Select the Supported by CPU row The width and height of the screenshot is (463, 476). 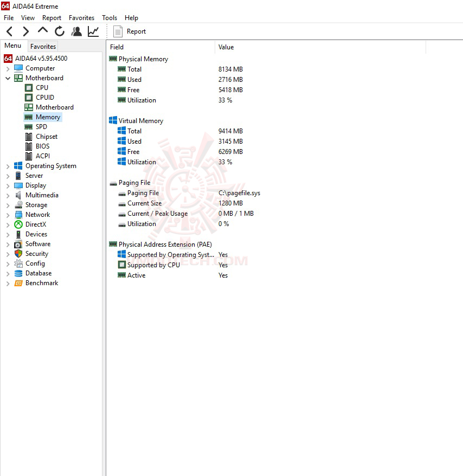[x=173, y=265]
